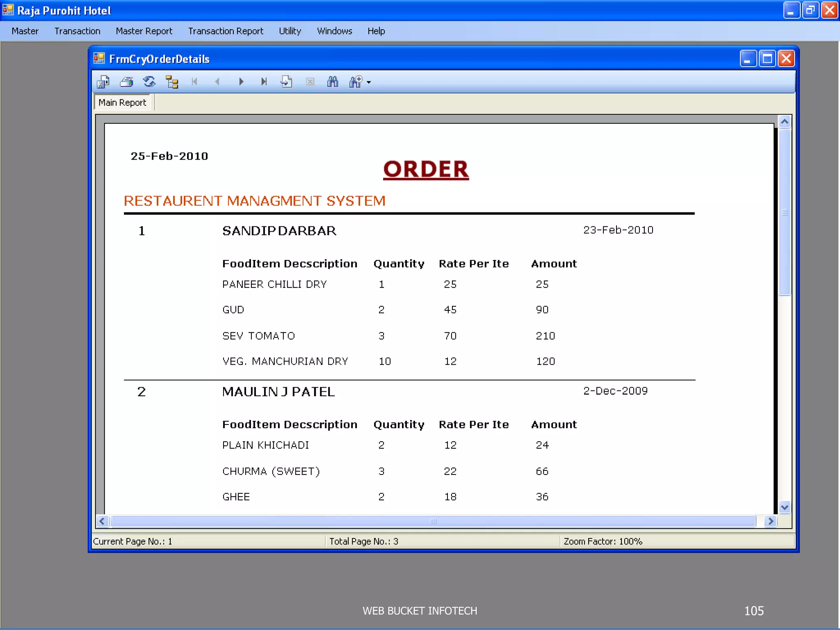Viewport: 840px width, 630px height.
Task: Maximize the FrmCryOrderDetails window
Action: click(x=767, y=59)
